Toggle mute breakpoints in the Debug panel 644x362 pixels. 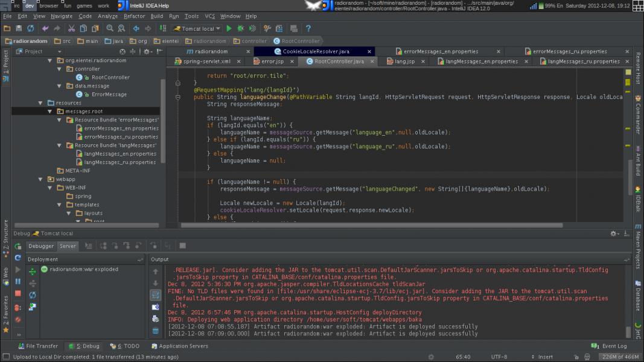(x=18, y=319)
